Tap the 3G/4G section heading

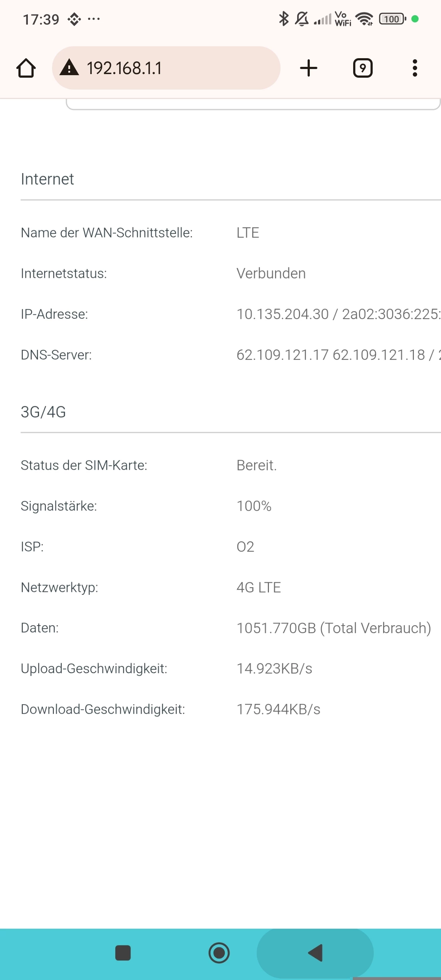pyautogui.click(x=43, y=412)
